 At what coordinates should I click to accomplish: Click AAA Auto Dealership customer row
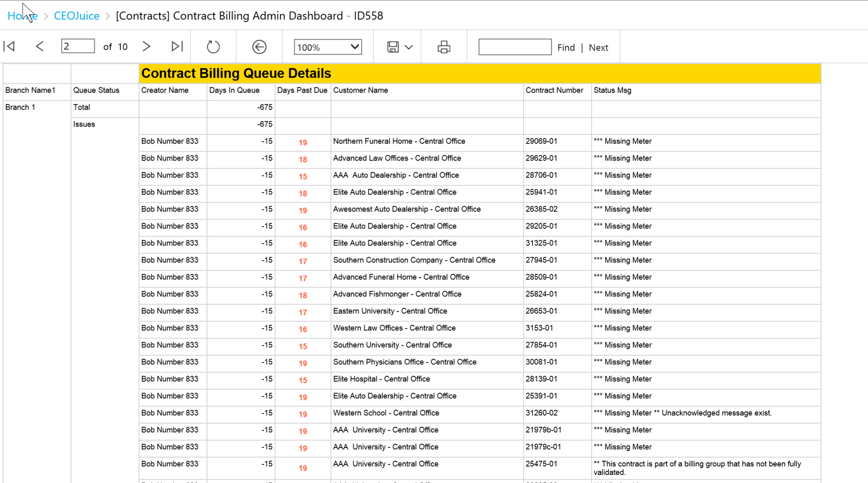click(396, 175)
